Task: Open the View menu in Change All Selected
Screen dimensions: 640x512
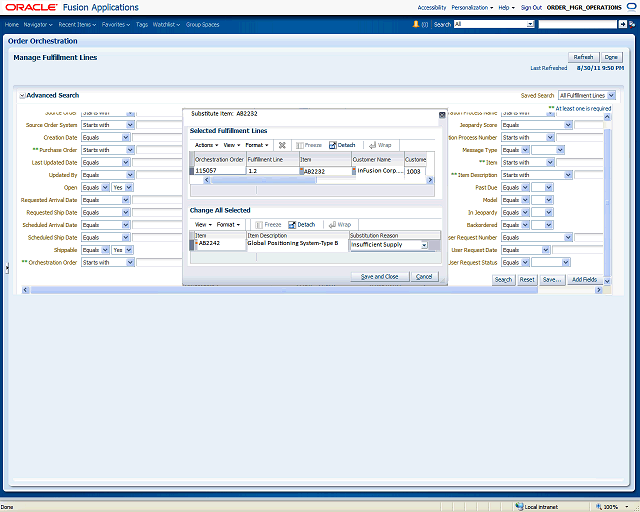Action: (202, 225)
